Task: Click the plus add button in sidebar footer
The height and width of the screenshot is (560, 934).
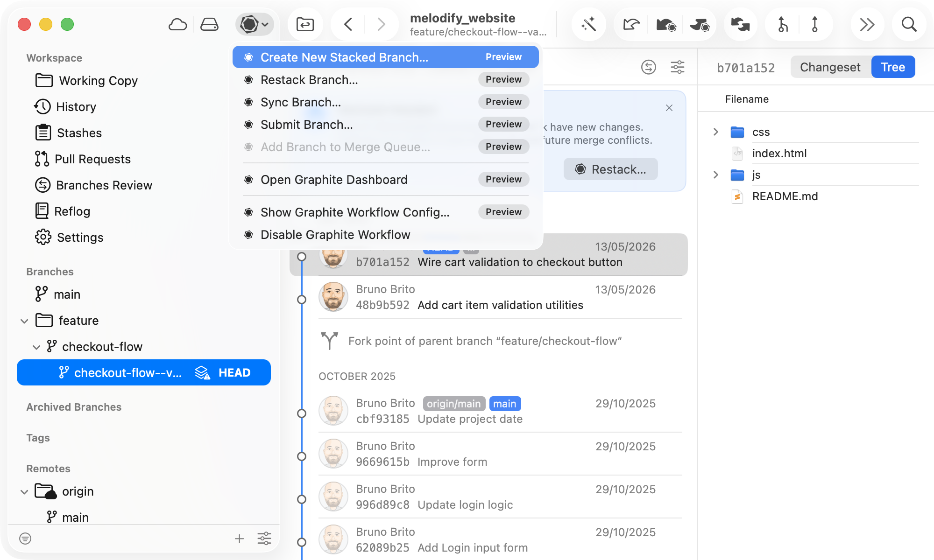Action: [239, 539]
